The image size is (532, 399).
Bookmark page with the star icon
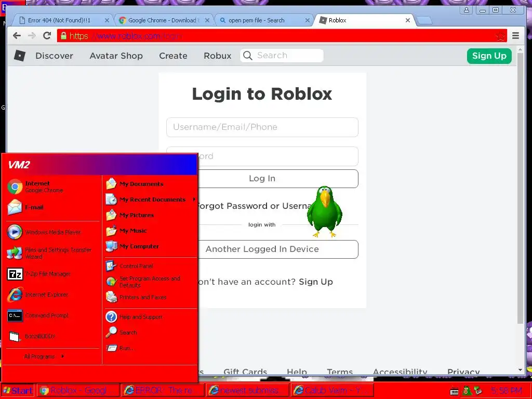click(x=500, y=36)
